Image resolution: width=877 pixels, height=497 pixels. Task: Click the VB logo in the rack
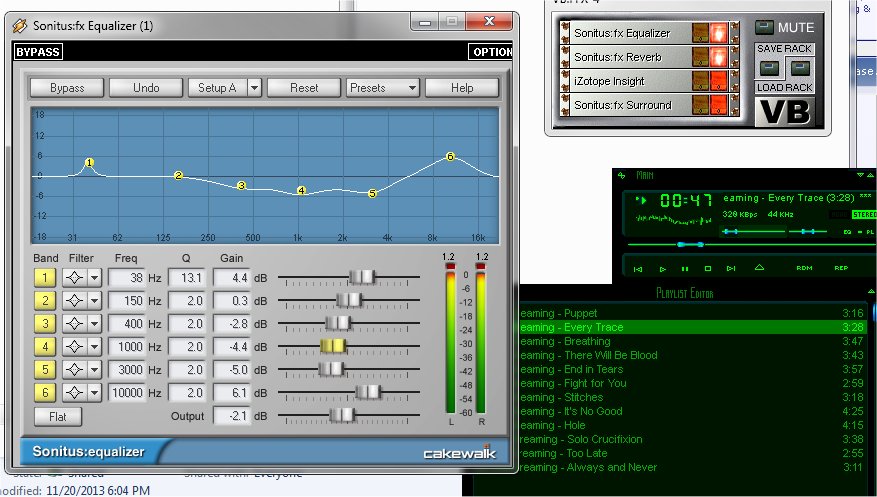(785, 112)
